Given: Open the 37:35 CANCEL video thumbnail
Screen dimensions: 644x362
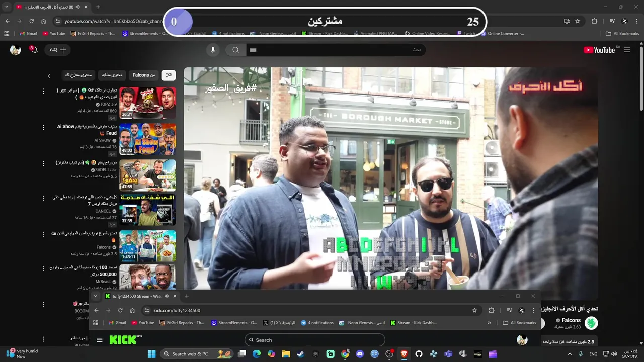Looking at the screenshot, I should (x=147, y=210).
